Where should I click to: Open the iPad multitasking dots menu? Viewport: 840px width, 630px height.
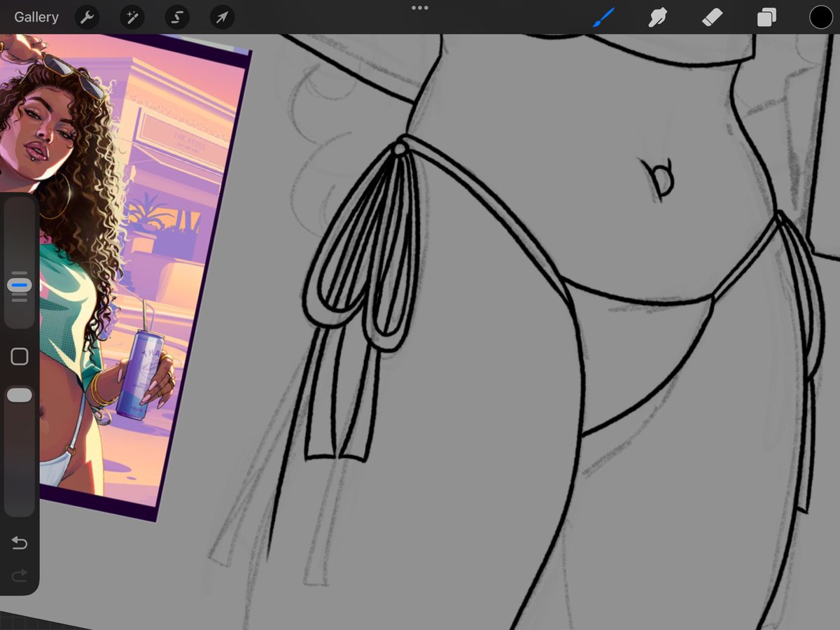click(420, 8)
